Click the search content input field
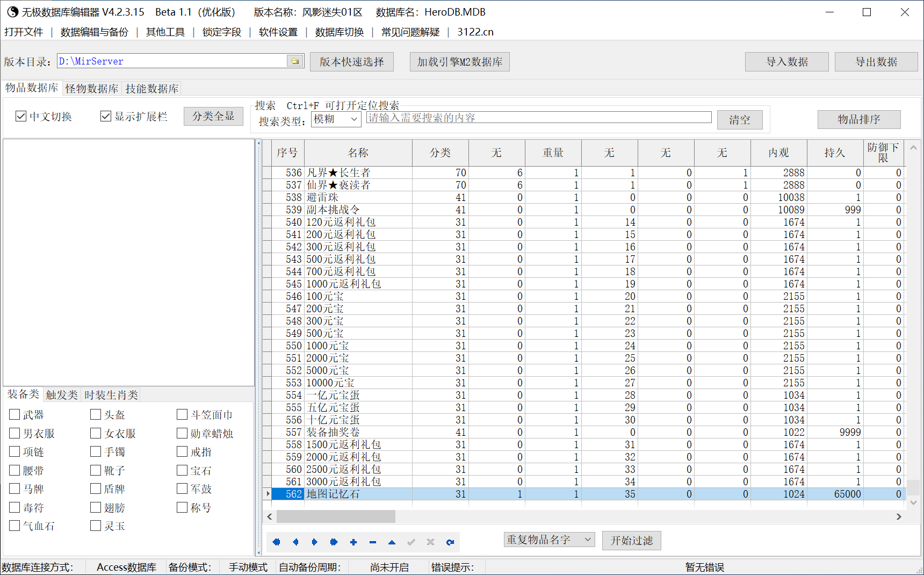The image size is (924, 575). tap(539, 118)
